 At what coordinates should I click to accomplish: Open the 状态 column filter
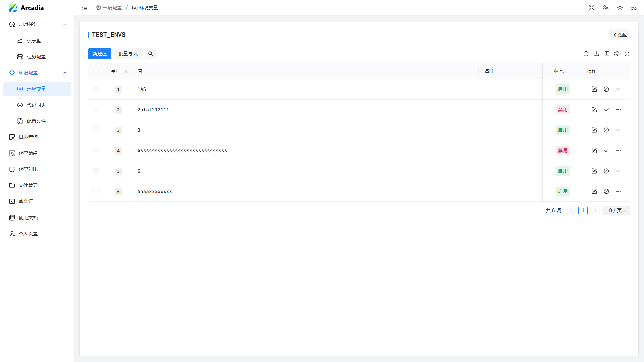(577, 71)
